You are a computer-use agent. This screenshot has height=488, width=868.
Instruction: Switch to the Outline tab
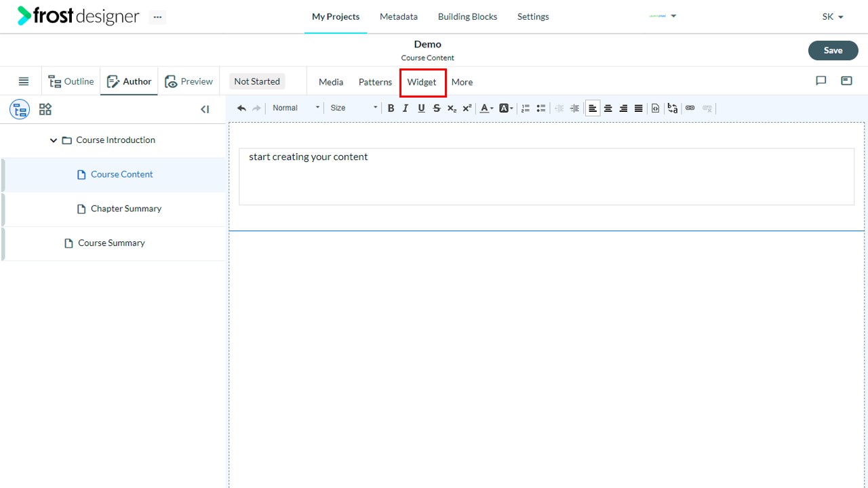[x=71, y=81]
